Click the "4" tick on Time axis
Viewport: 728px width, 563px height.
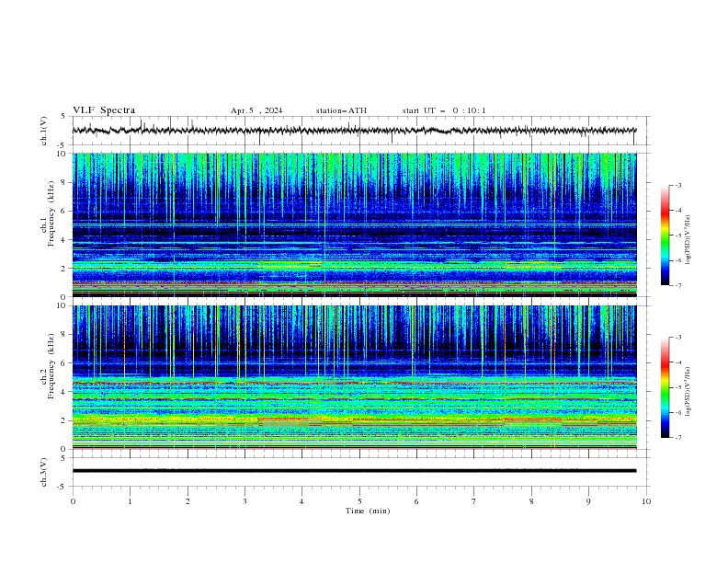(x=301, y=501)
